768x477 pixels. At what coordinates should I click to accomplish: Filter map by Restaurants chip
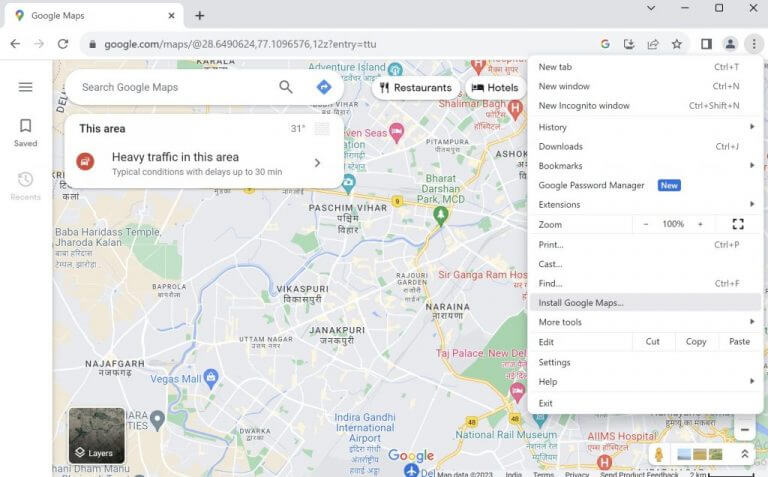point(416,88)
